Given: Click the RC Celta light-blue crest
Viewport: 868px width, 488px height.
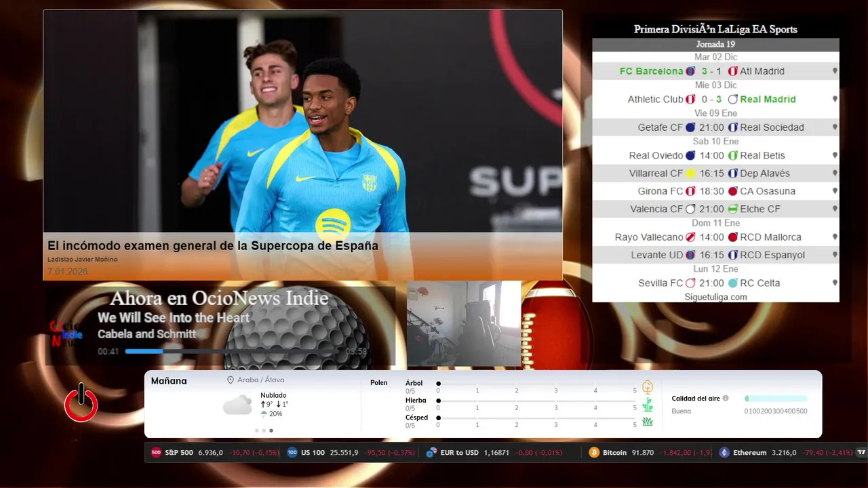Looking at the screenshot, I should point(732,283).
